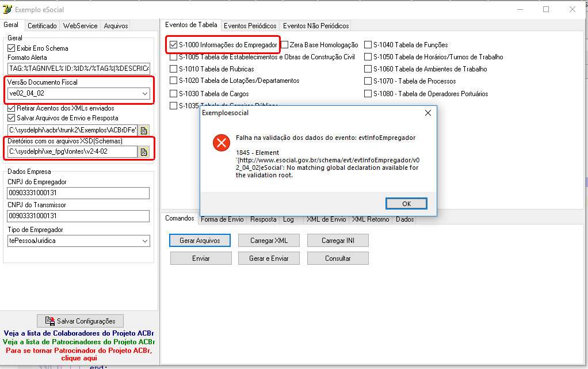The height and width of the screenshot is (369, 588).
Task: Maximize the Exemplo eSocial window
Action: pos(546,9)
